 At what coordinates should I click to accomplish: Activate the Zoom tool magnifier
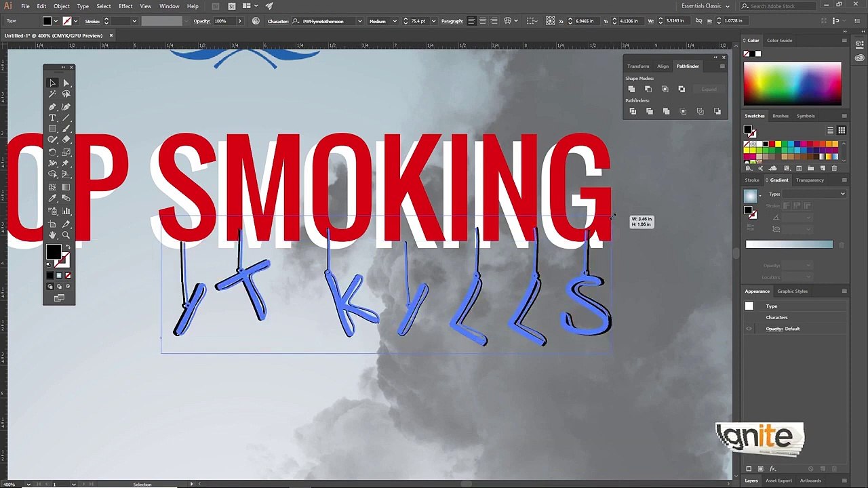point(66,235)
